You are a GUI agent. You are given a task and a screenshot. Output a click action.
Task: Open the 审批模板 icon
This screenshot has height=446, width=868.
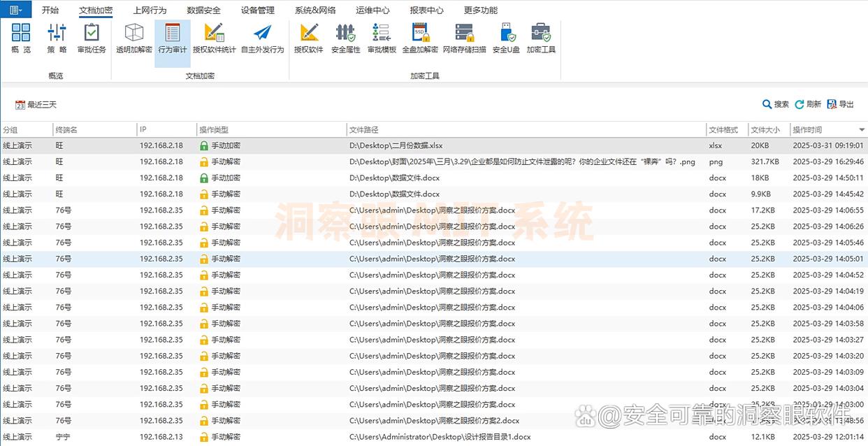382,38
